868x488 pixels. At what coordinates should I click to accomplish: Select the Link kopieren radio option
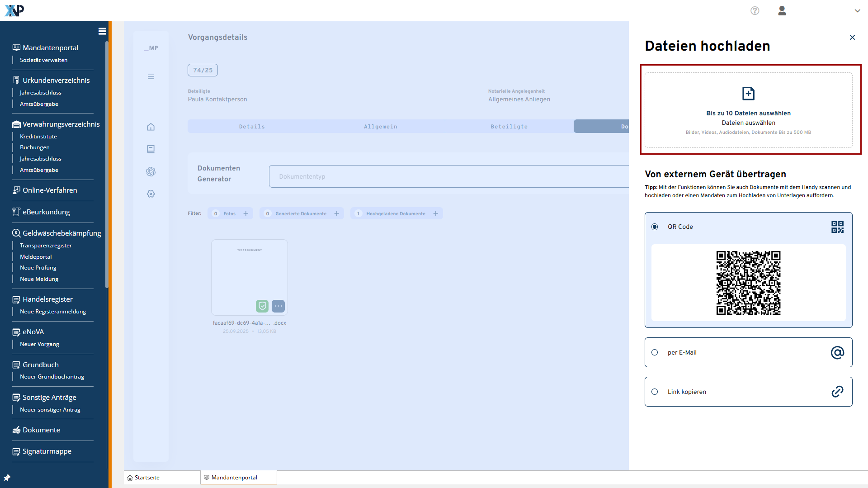coord(655,392)
